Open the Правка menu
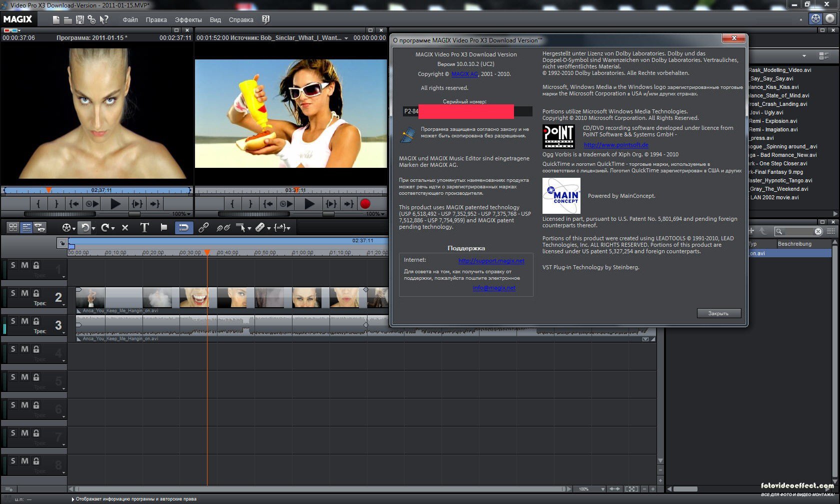The width and height of the screenshot is (840, 504). pos(156,20)
